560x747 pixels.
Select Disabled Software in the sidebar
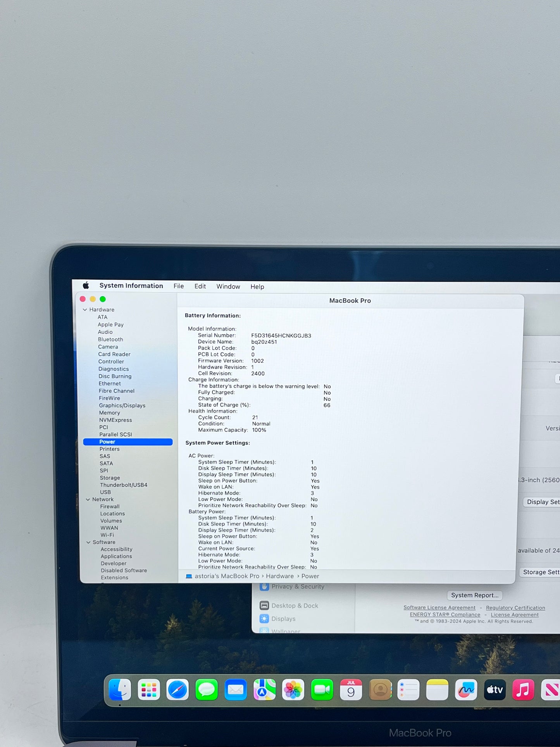click(x=124, y=571)
